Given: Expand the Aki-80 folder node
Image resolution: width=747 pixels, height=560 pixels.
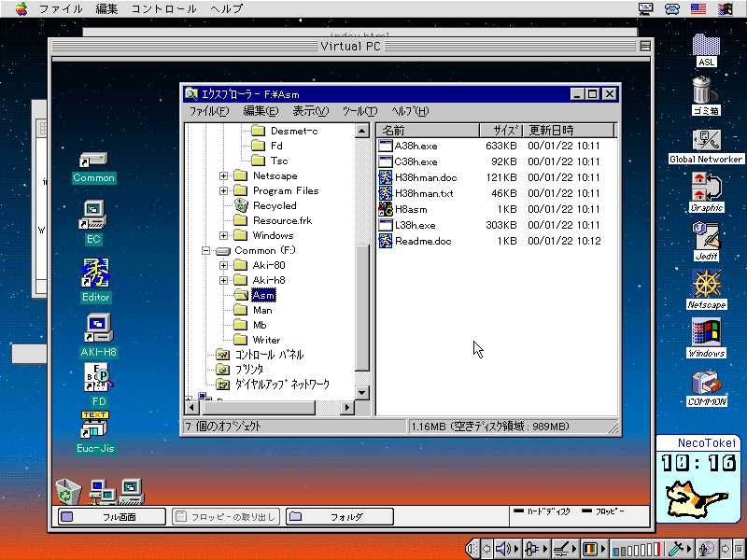Looking at the screenshot, I should click(x=223, y=265).
